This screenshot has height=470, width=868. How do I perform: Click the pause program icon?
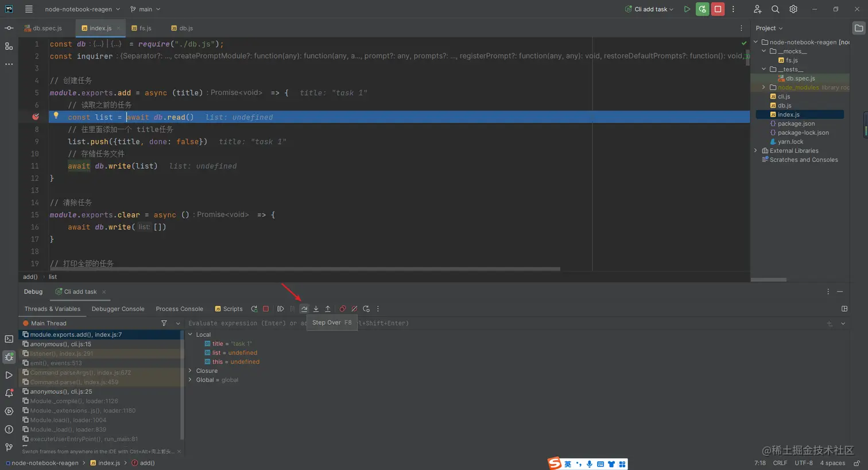tap(293, 309)
